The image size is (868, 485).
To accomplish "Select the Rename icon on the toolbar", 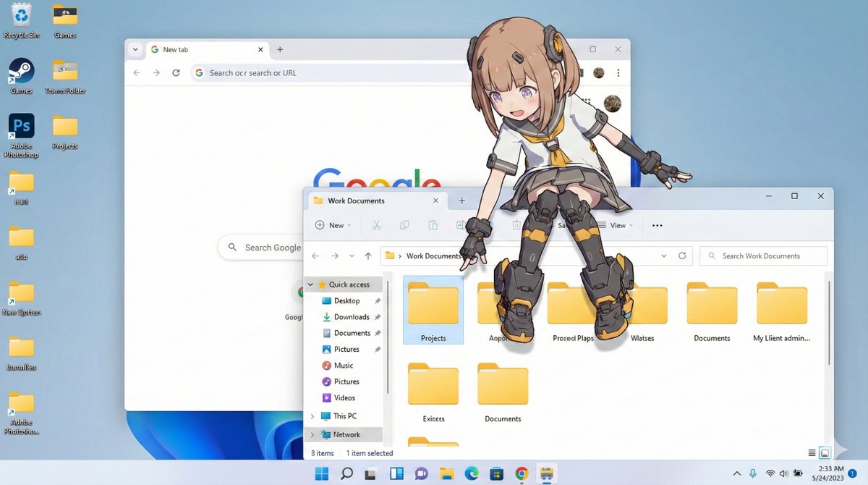I will 461,225.
